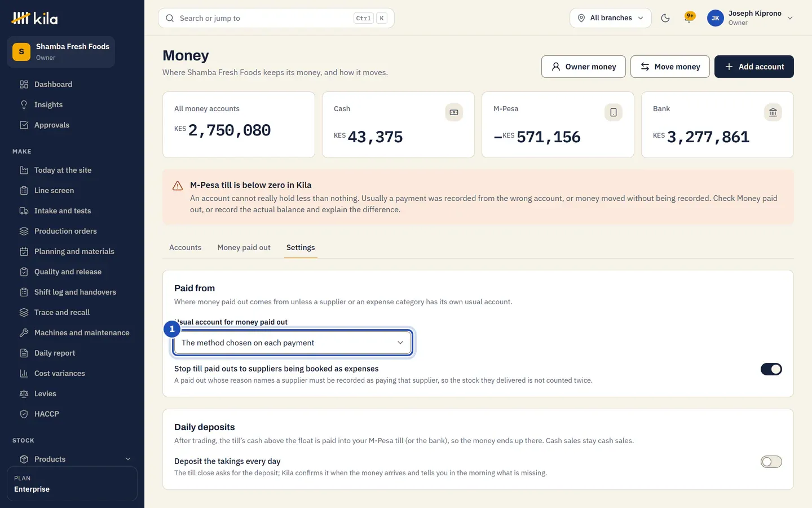Open the All money accounts card

tap(239, 125)
